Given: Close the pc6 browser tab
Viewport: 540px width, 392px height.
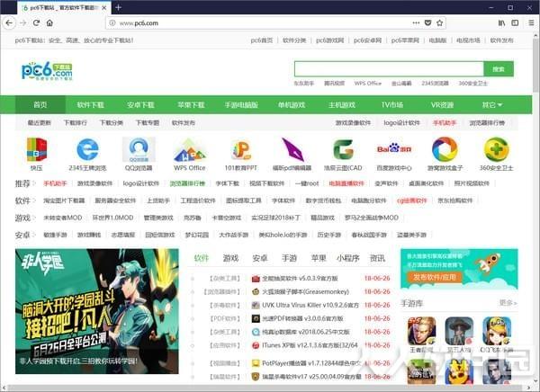Looking at the screenshot, I should coord(104,7).
